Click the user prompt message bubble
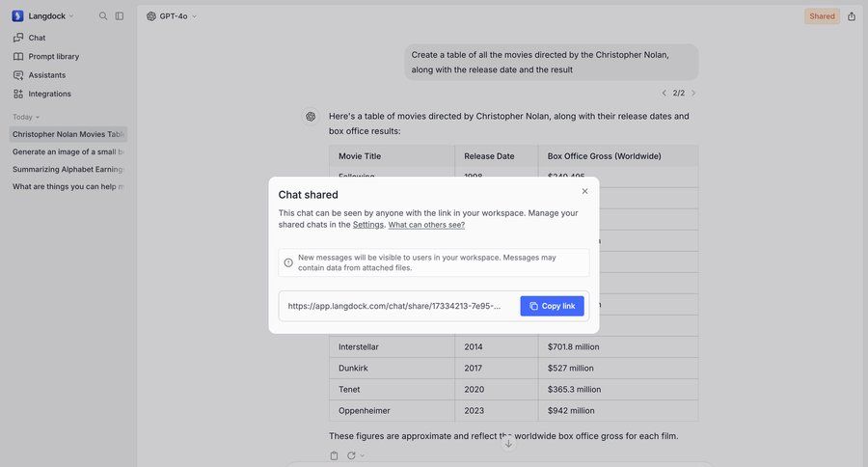Screen dimensions: 868x467 tap(551, 62)
